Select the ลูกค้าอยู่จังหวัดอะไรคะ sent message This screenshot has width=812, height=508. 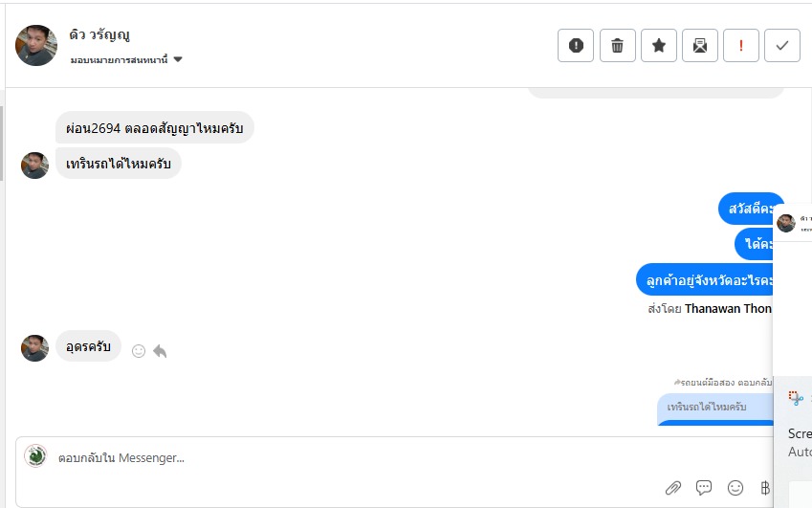(705, 279)
